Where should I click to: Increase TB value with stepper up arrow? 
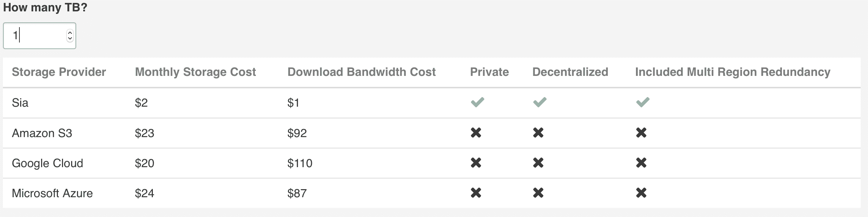pos(70,33)
